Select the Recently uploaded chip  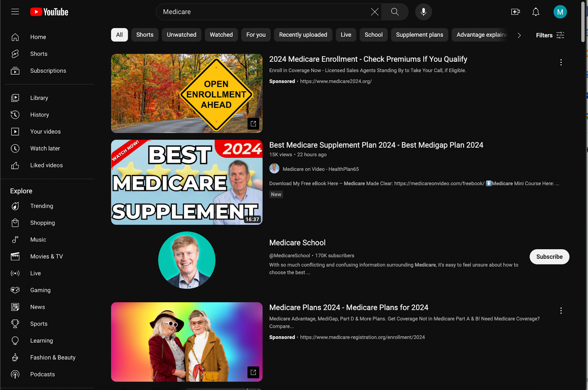coord(303,35)
